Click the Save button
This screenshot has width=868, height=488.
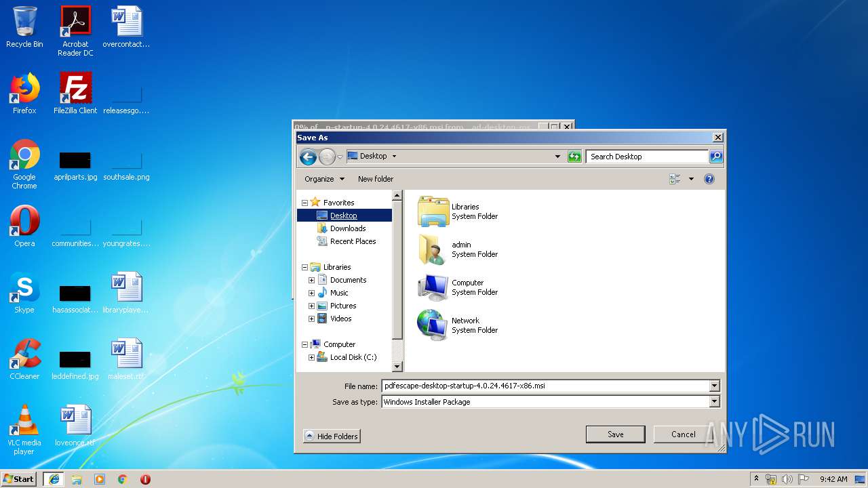(x=615, y=434)
